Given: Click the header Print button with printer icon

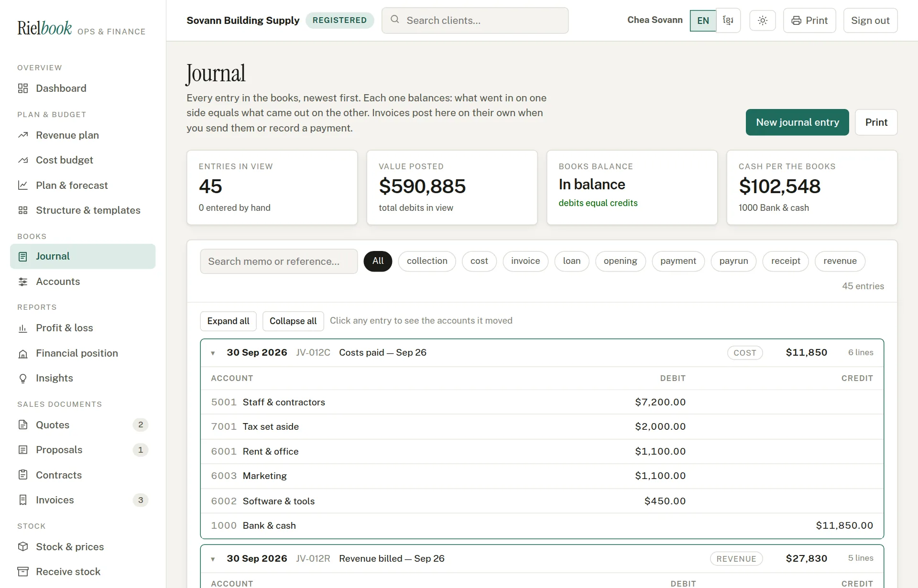Looking at the screenshot, I should click(809, 21).
